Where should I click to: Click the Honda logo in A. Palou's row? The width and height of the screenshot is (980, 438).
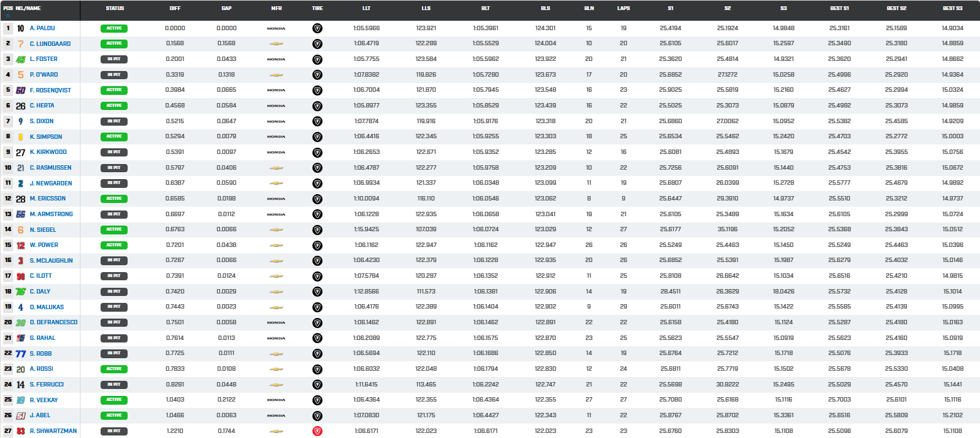tap(276, 28)
